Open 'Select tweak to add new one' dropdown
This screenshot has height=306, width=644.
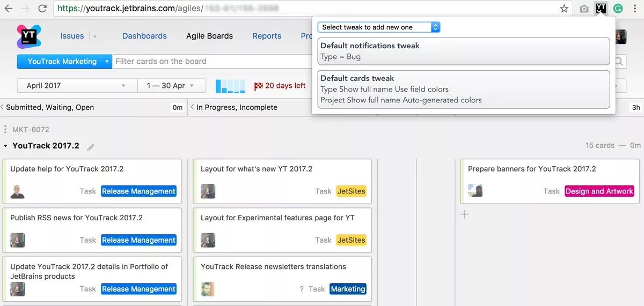coord(379,27)
